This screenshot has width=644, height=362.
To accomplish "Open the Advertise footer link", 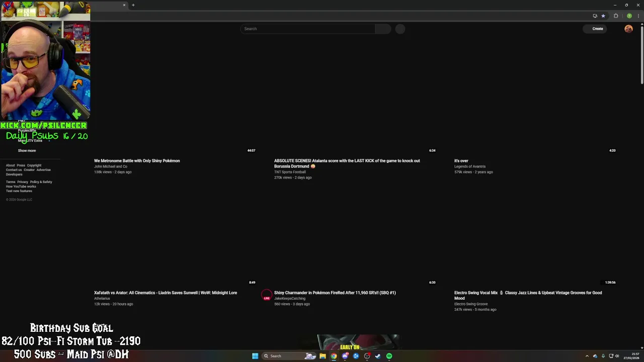I will [43, 170].
